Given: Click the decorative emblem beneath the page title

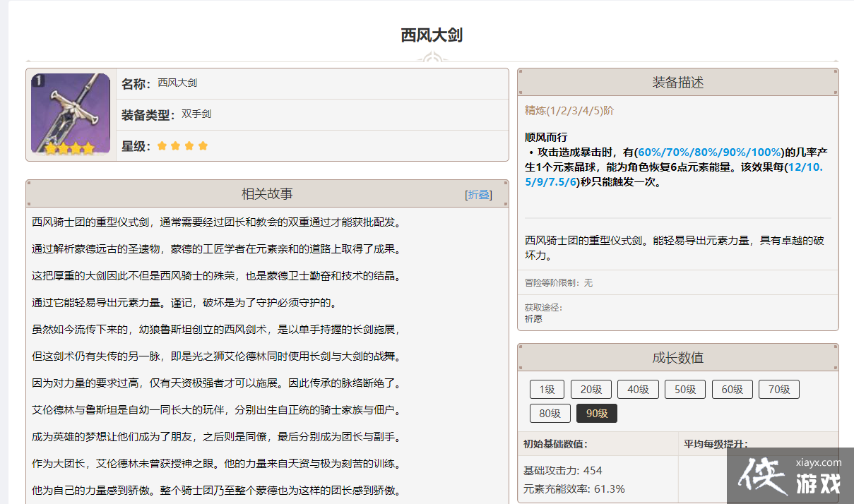Looking at the screenshot, I should 432,59.
